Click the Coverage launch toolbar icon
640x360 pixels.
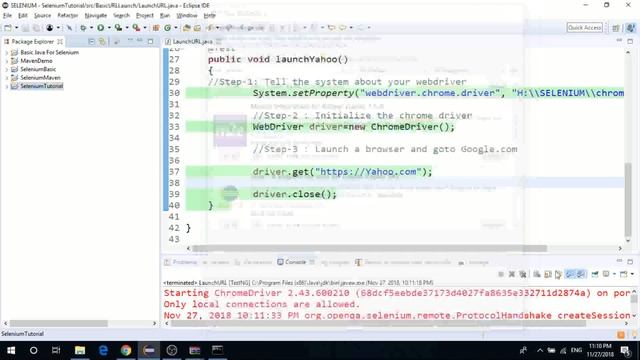[x=118, y=28]
